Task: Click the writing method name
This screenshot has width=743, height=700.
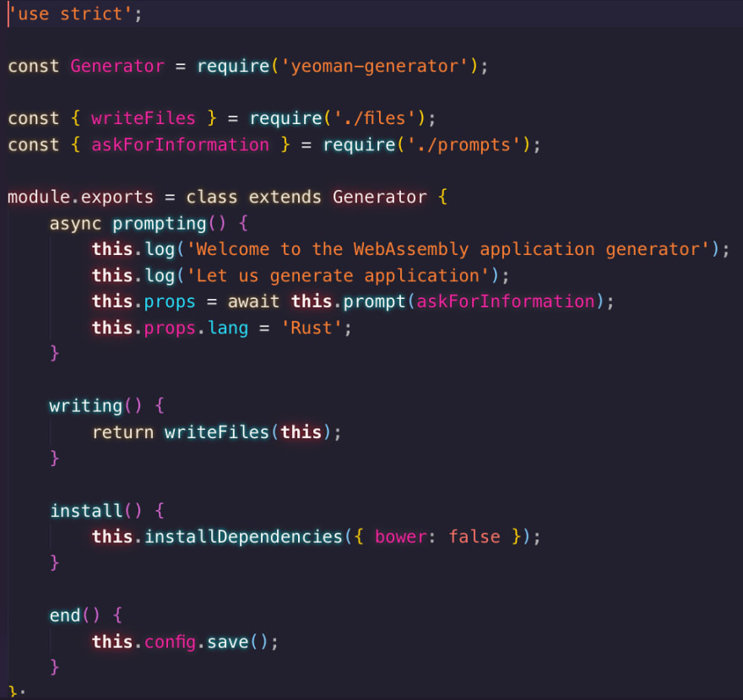Action: click(86, 406)
